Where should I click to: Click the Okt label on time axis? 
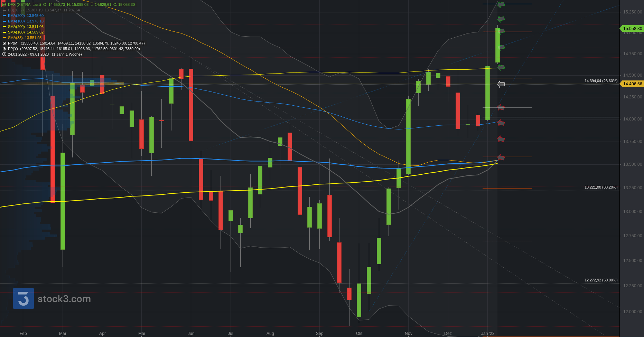(x=359, y=333)
